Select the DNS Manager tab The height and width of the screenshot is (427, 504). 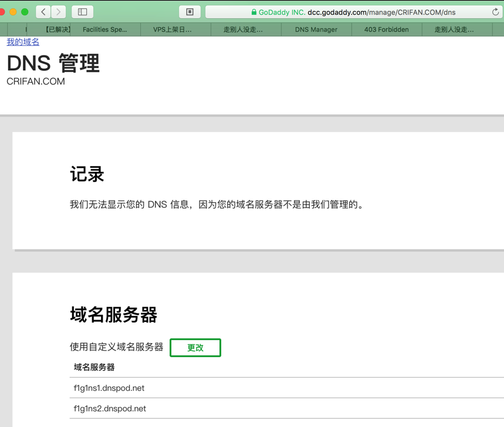316,29
